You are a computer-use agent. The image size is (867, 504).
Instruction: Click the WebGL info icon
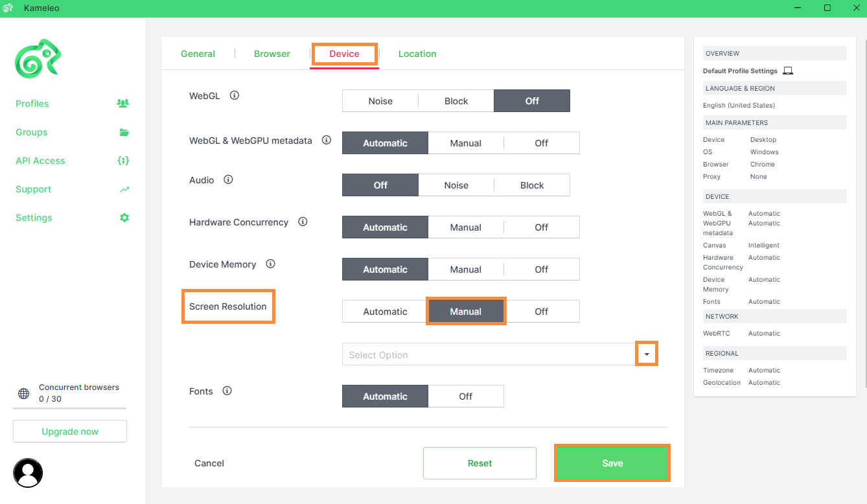(x=235, y=95)
